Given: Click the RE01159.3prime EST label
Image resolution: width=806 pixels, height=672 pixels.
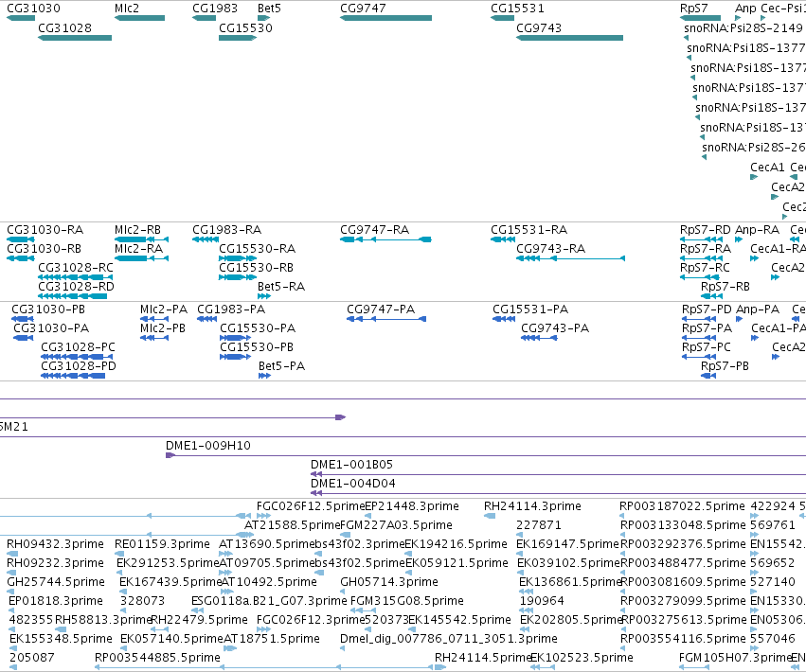Looking at the screenshot, I should click(x=163, y=544).
